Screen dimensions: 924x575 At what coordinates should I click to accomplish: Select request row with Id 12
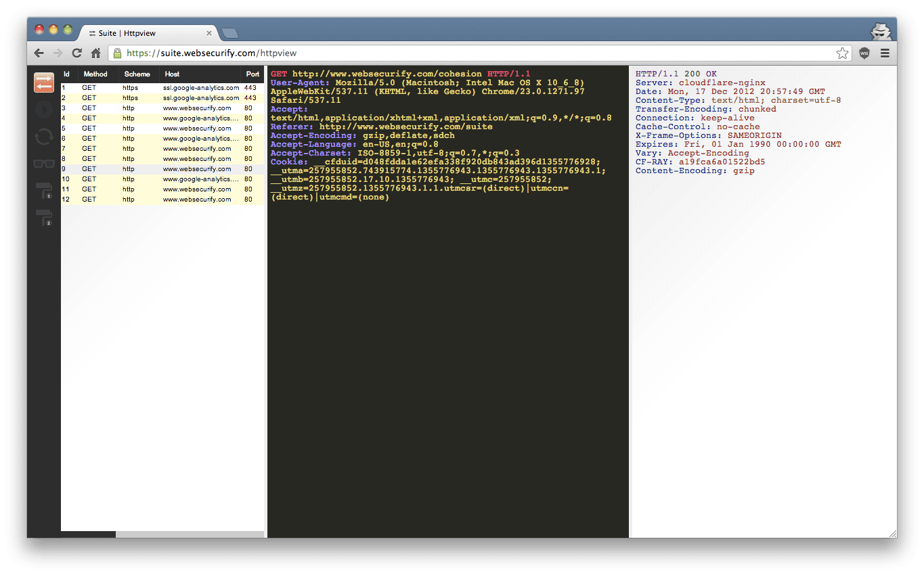tap(162, 200)
